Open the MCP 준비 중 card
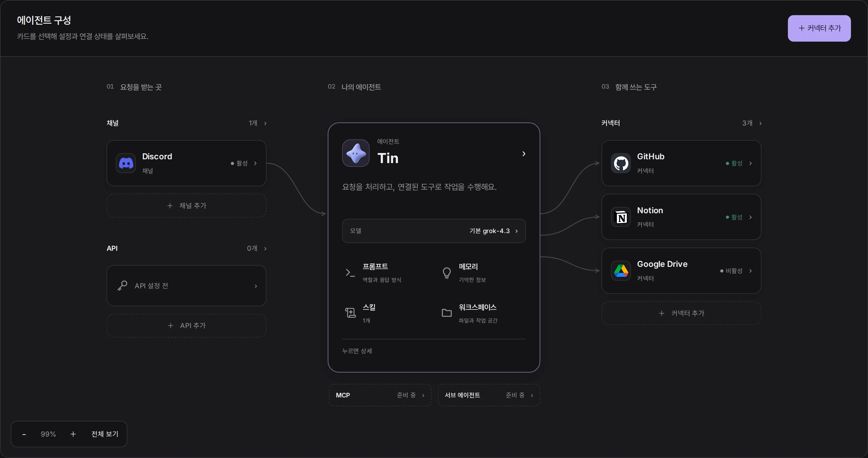This screenshot has height=458, width=868. (x=380, y=395)
